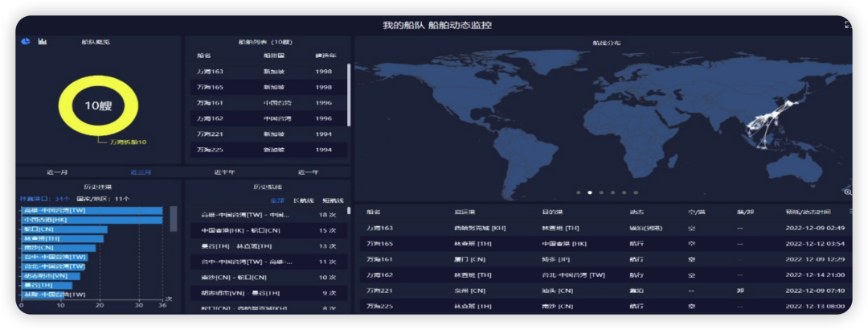Image resolution: width=868 pixels, height=330 pixels.
Task: Filter historical routes by 长航线
Action: click(303, 200)
